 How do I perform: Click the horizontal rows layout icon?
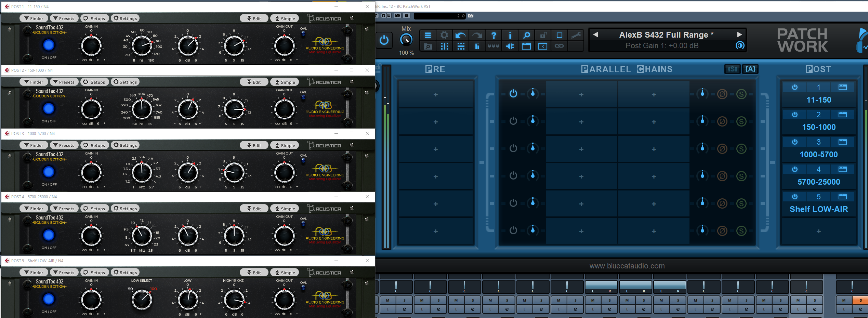coord(460,46)
